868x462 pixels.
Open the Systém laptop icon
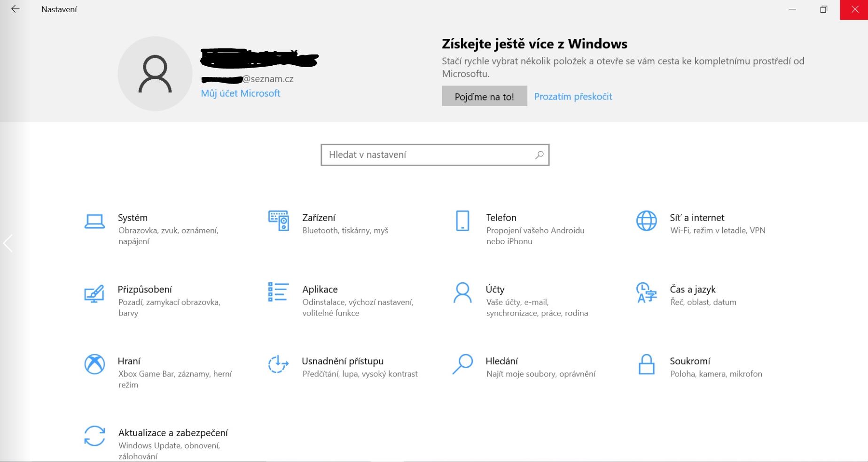coord(94,221)
